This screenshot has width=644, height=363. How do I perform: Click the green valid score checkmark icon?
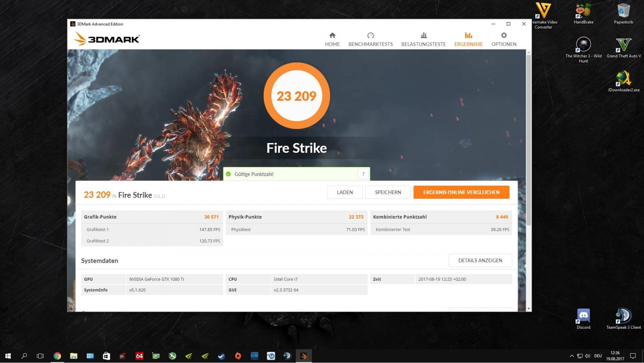(228, 174)
